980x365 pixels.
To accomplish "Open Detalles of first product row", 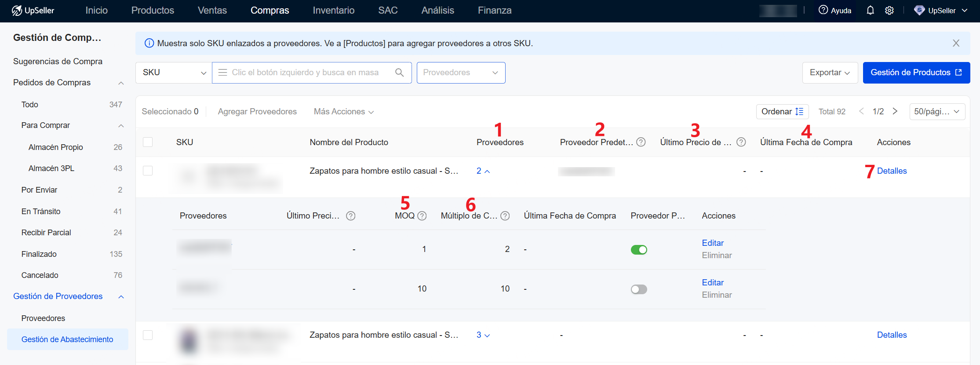I will point(892,171).
